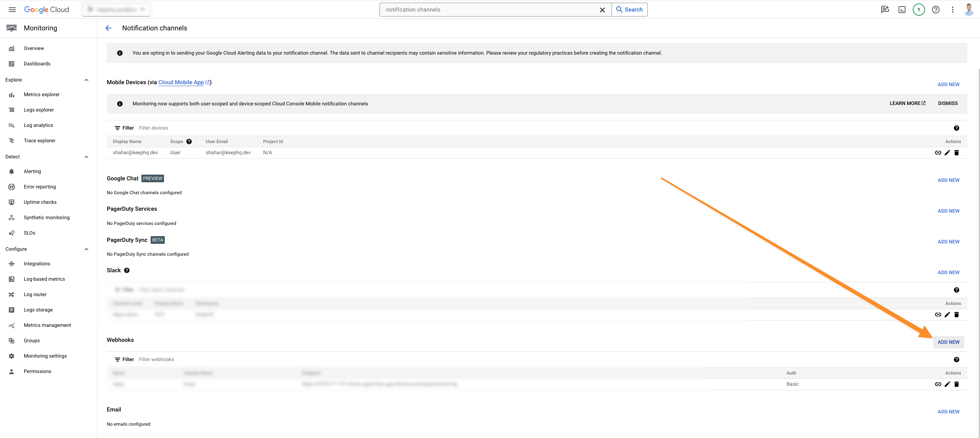
Task: Open the project selector dropdown
Action: [116, 10]
